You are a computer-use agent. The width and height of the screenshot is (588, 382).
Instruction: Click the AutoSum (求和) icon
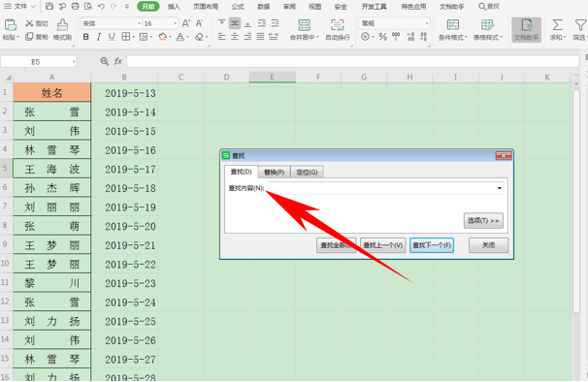point(557,29)
